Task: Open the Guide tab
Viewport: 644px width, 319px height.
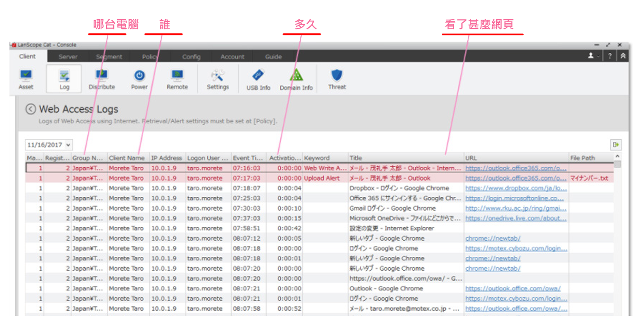Action: [x=273, y=57]
